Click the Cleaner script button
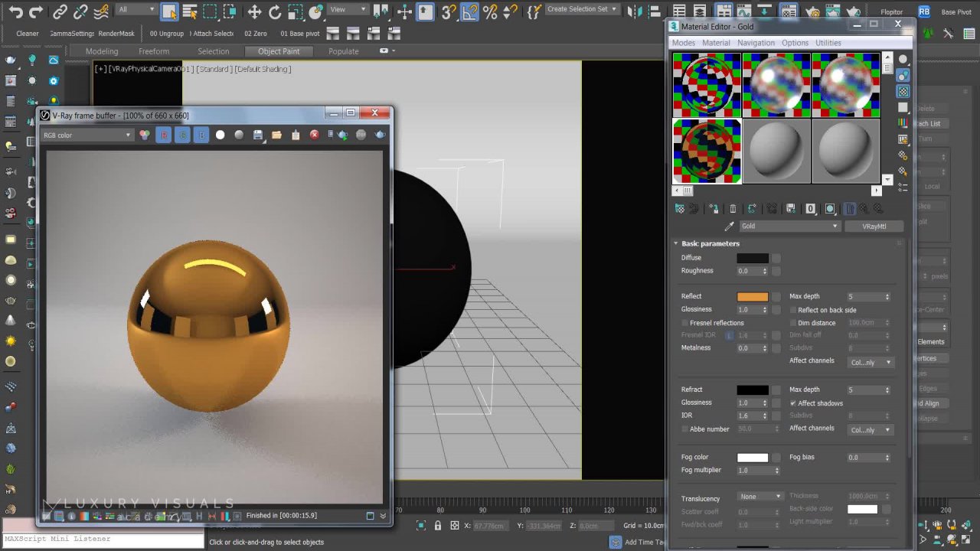This screenshot has width=980, height=551. (x=28, y=34)
